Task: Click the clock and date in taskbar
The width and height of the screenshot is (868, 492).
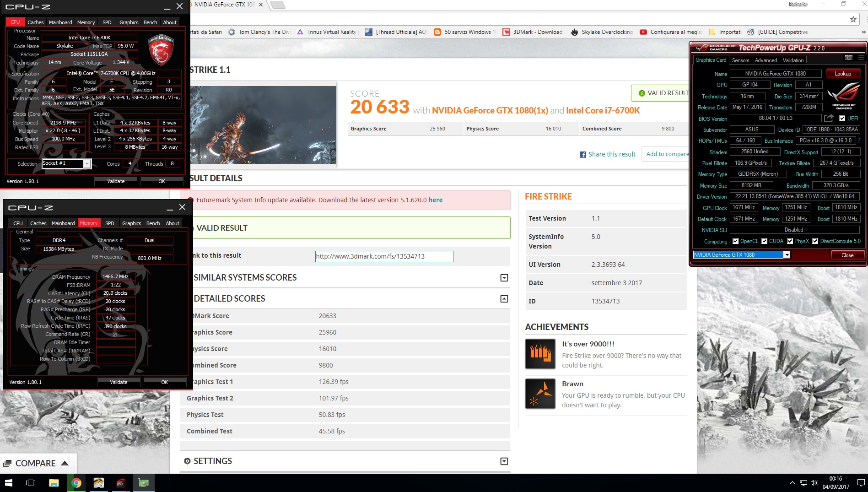Action: point(836,483)
